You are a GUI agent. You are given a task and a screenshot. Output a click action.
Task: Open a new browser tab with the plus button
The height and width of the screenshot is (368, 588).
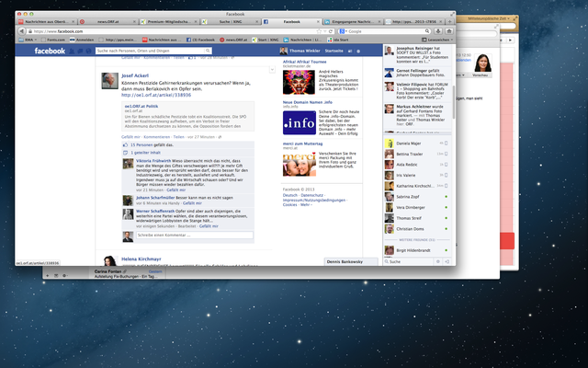[x=449, y=22]
